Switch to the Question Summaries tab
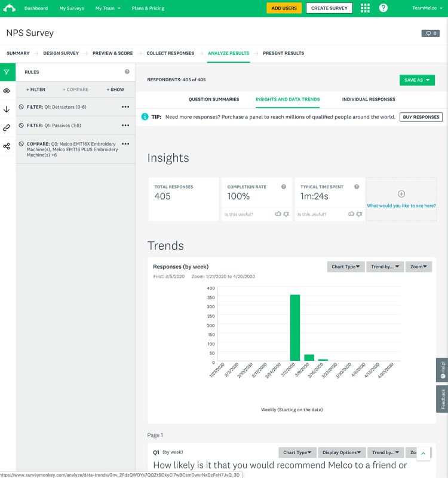Image resolution: width=448 pixels, height=478 pixels. tap(213, 99)
